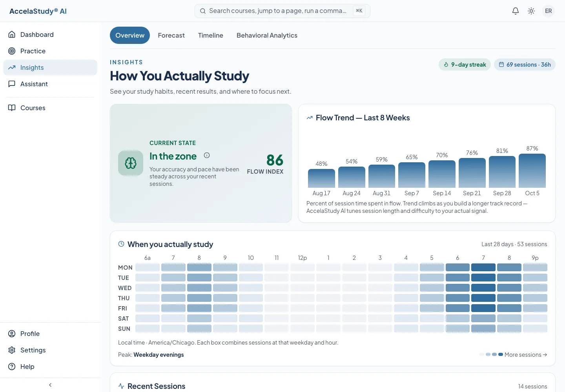The height and width of the screenshot is (392, 565).
Task: Click the Friday 6pm heatmap cell
Action: pyautogui.click(x=457, y=308)
